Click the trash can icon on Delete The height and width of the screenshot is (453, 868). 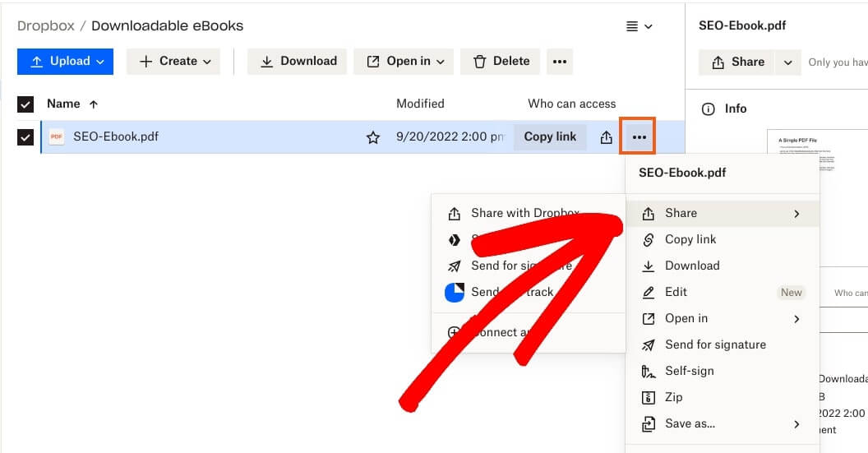(x=480, y=62)
